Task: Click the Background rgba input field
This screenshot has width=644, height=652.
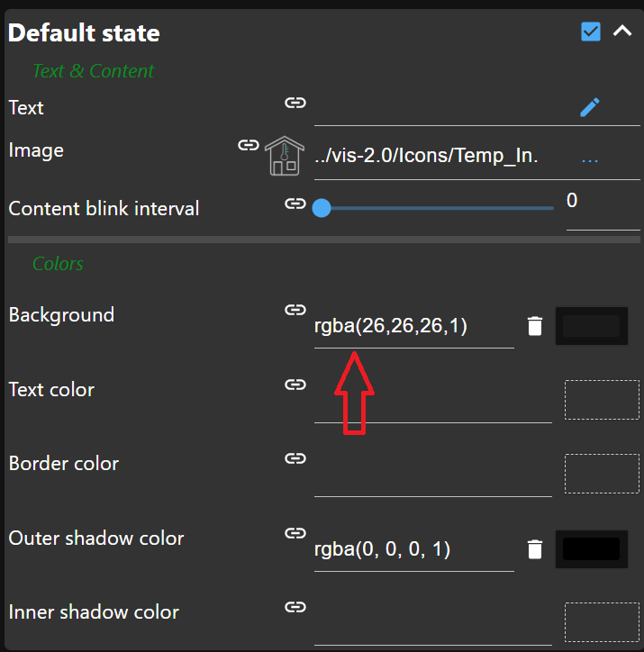Action: [x=413, y=326]
